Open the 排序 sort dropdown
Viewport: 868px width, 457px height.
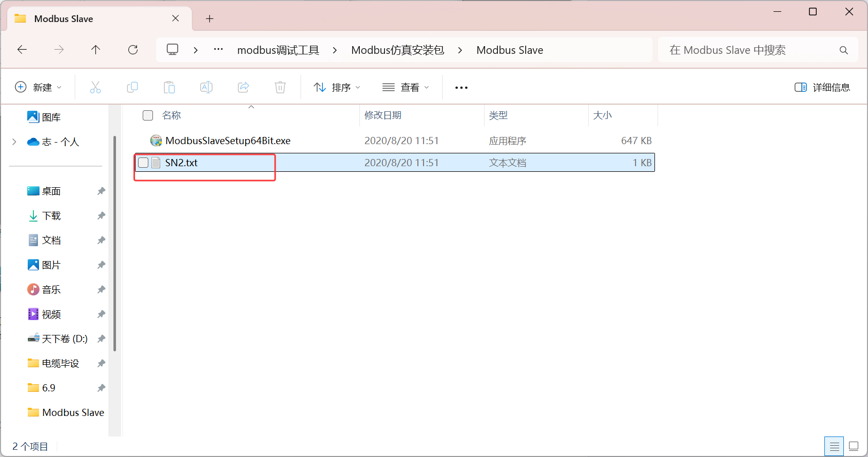[x=337, y=87]
